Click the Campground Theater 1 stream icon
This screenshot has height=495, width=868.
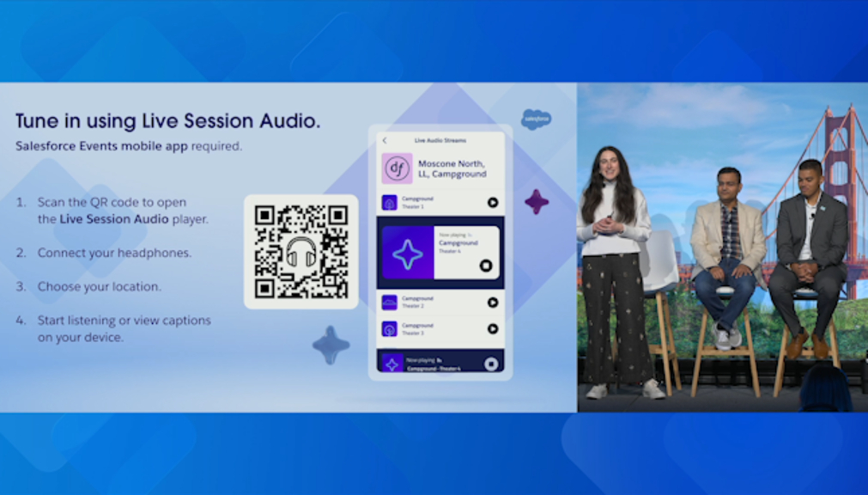[x=389, y=202]
